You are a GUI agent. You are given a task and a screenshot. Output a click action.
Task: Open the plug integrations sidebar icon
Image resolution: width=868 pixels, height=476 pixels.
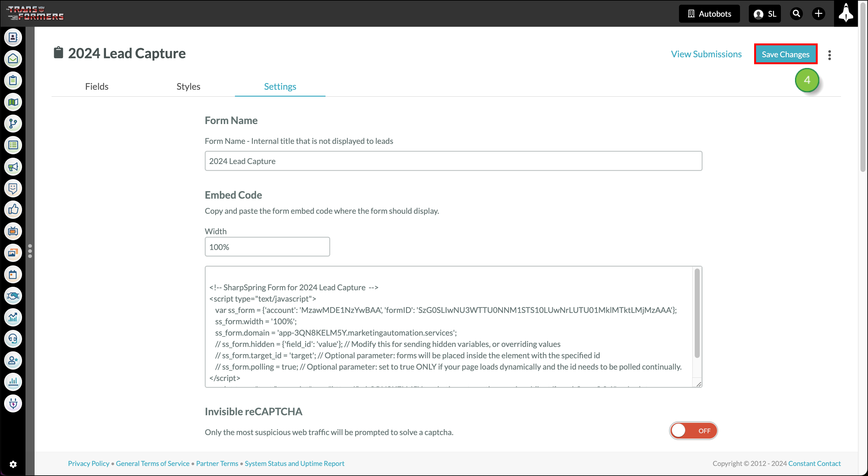[x=13, y=404]
